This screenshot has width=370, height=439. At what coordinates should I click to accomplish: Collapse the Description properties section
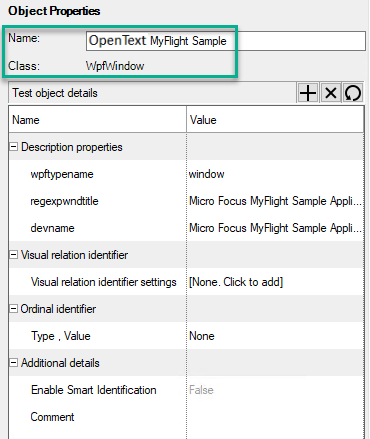click(13, 147)
